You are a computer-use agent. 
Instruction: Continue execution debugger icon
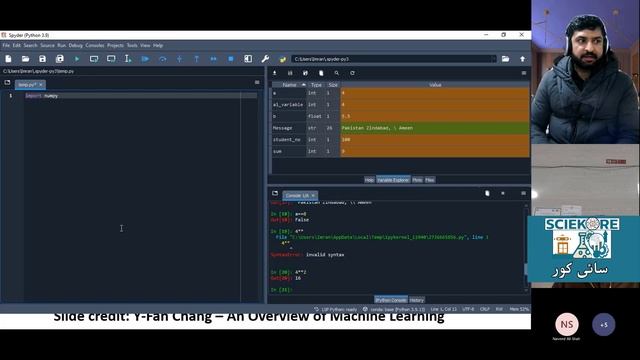(213, 59)
